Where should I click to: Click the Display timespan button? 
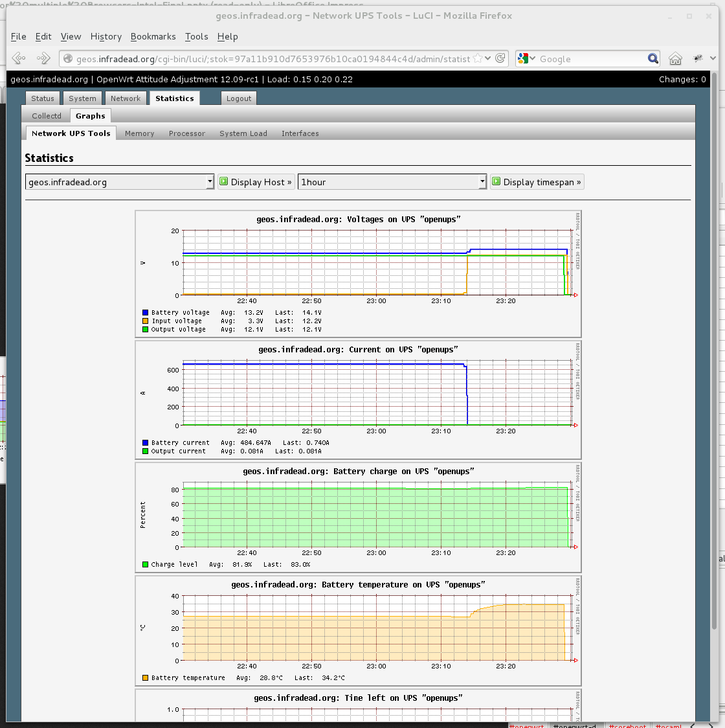[537, 182]
